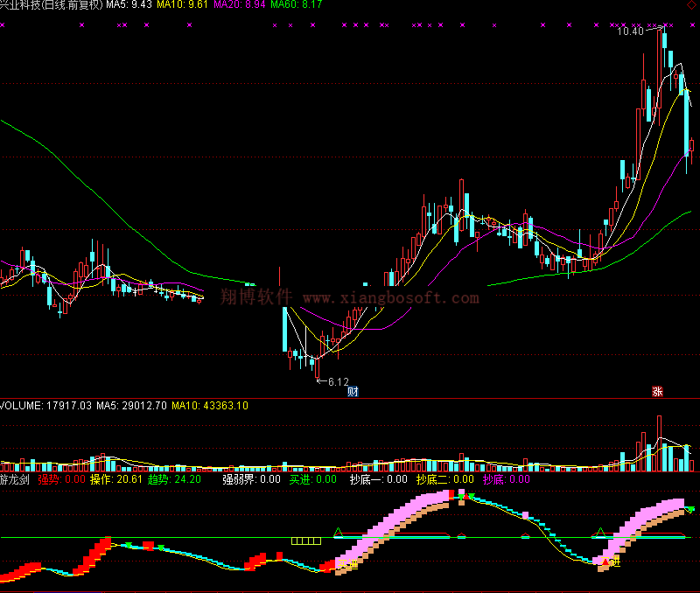Click the red 涨 event marker

click(x=657, y=391)
